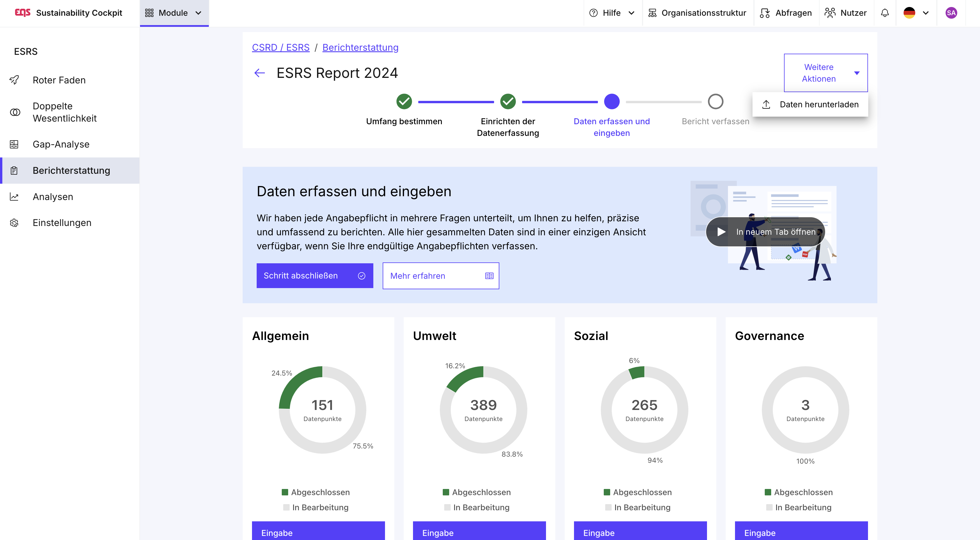
Task: Click the Allgemein donut chart
Action: click(x=322, y=410)
